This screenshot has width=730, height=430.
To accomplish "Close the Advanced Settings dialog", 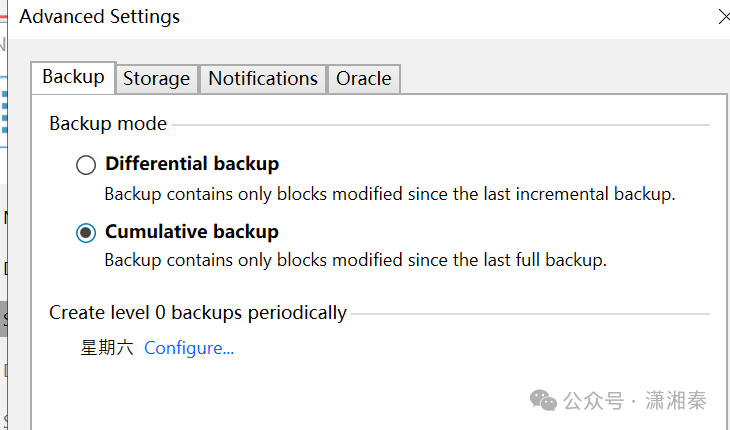I will 723,17.
